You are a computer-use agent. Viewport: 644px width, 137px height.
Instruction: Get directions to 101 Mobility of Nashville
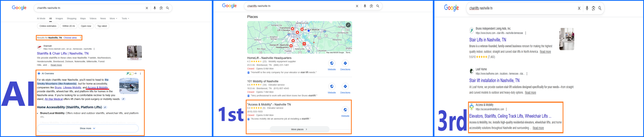tap(345, 86)
